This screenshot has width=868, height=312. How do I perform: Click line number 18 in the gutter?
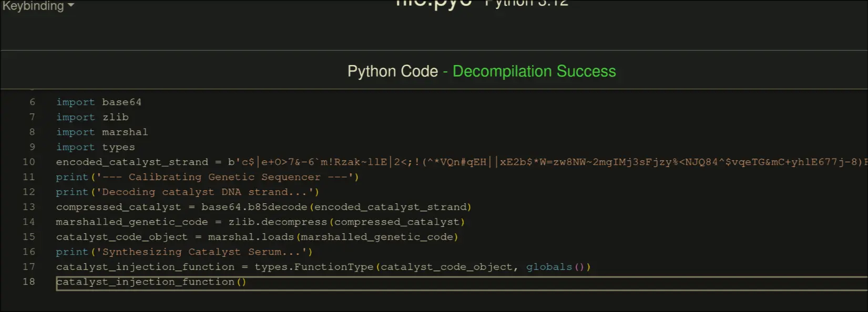[x=29, y=282]
